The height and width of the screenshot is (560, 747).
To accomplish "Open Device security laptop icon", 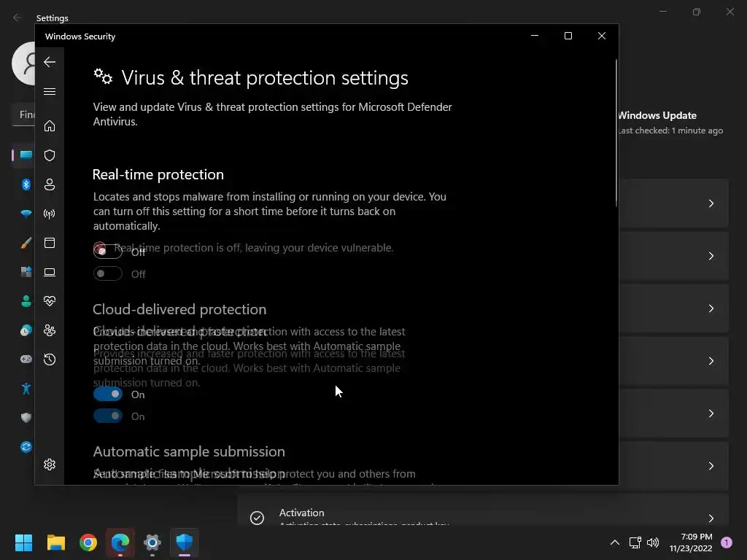I will pos(50,272).
